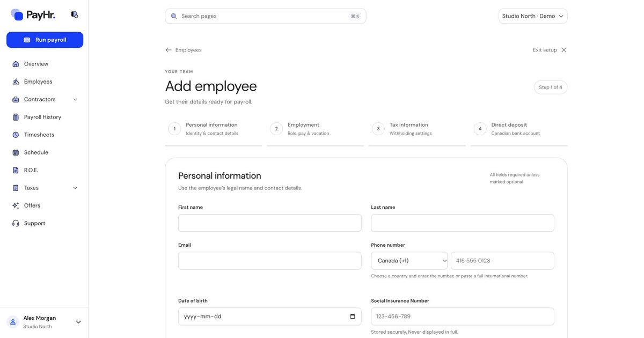644x338 pixels.
Task: Open the Studio North · Demo company dropdown
Action: (533, 16)
